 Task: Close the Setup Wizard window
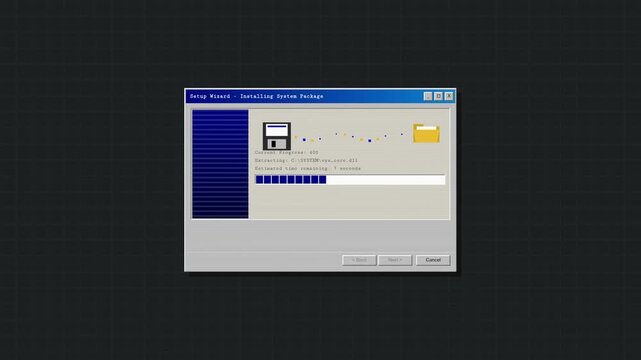coord(449,96)
